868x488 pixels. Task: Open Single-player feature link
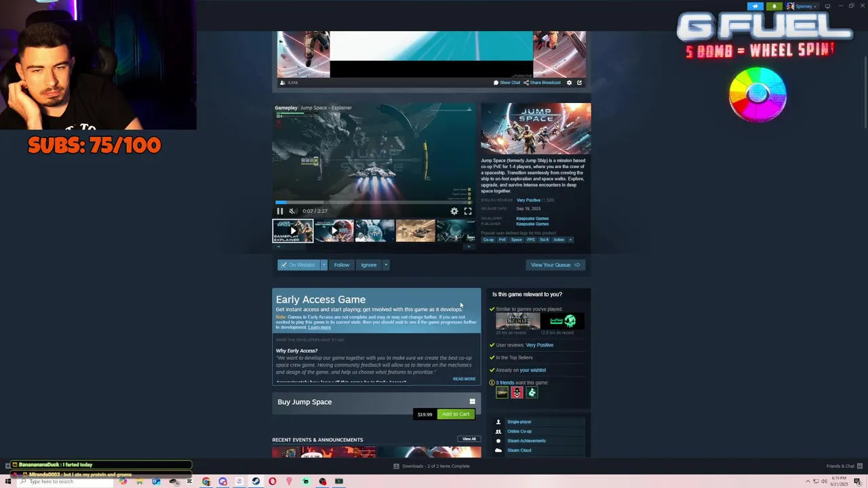coord(519,422)
